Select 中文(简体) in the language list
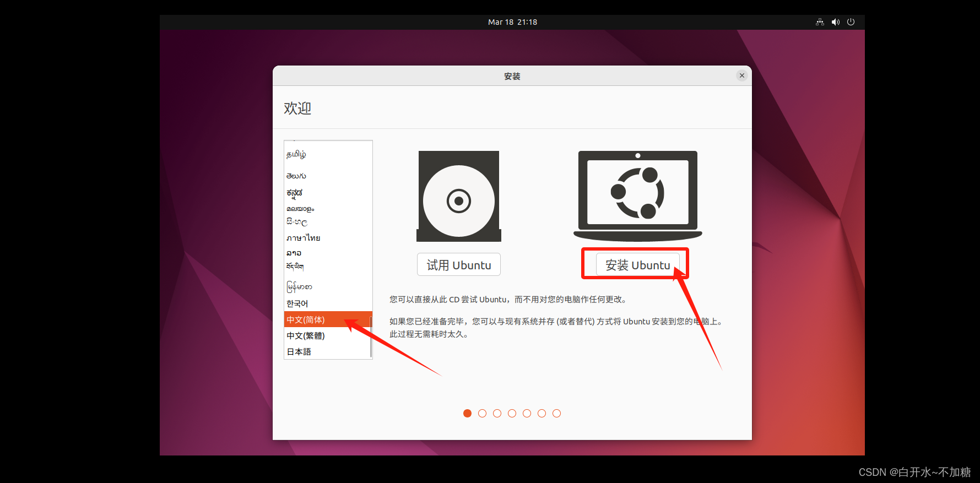The image size is (980, 483). [x=328, y=319]
